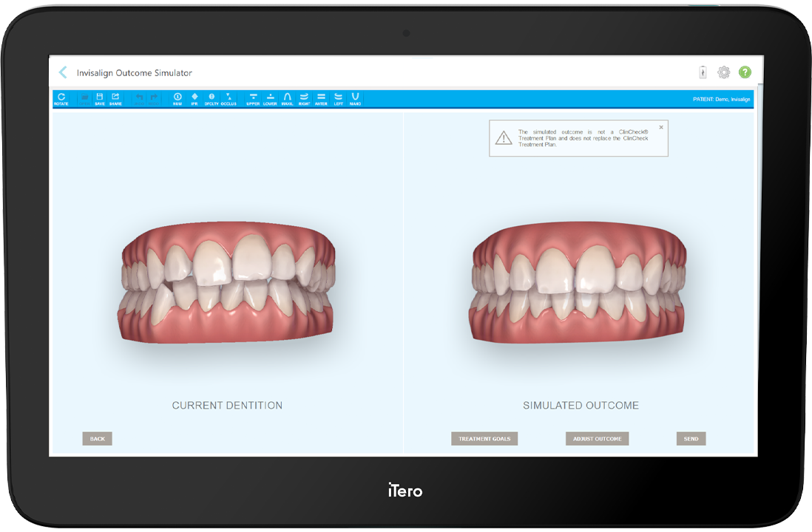This screenshot has width=812, height=532.
Task: Show only the Lower arch
Action: [270, 99]
